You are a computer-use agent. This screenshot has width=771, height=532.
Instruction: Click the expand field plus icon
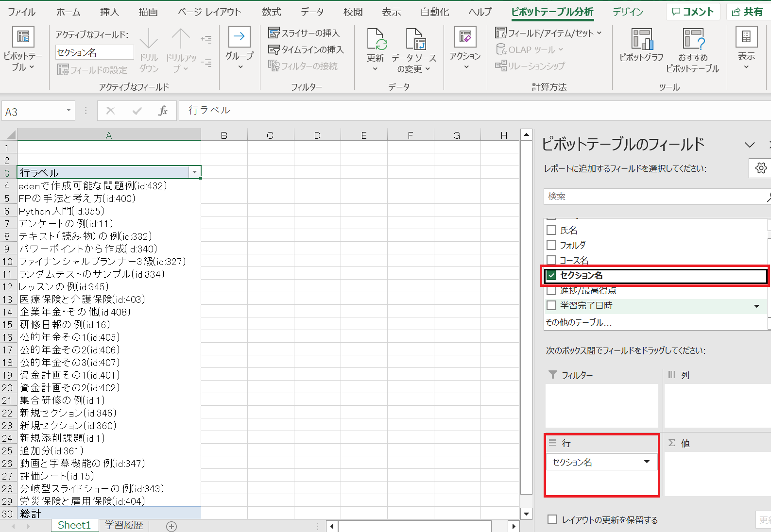pos(206,39)
